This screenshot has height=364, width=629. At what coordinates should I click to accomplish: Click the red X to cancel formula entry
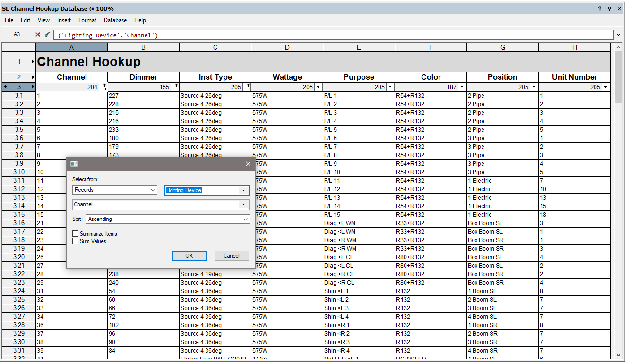click(x=37, y=34)
